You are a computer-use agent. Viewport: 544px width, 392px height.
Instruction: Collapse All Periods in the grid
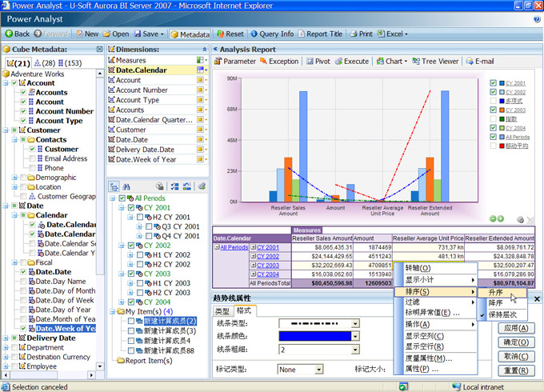point(217,247)
